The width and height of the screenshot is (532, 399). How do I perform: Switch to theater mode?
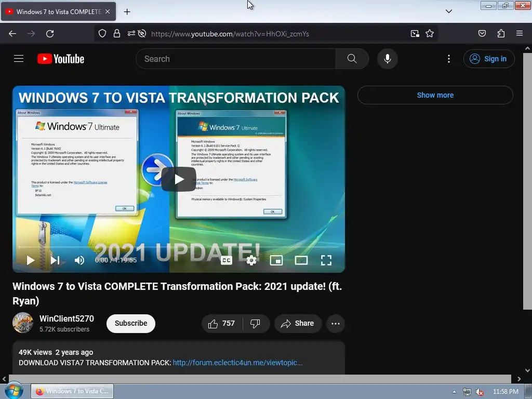(301, 260)
